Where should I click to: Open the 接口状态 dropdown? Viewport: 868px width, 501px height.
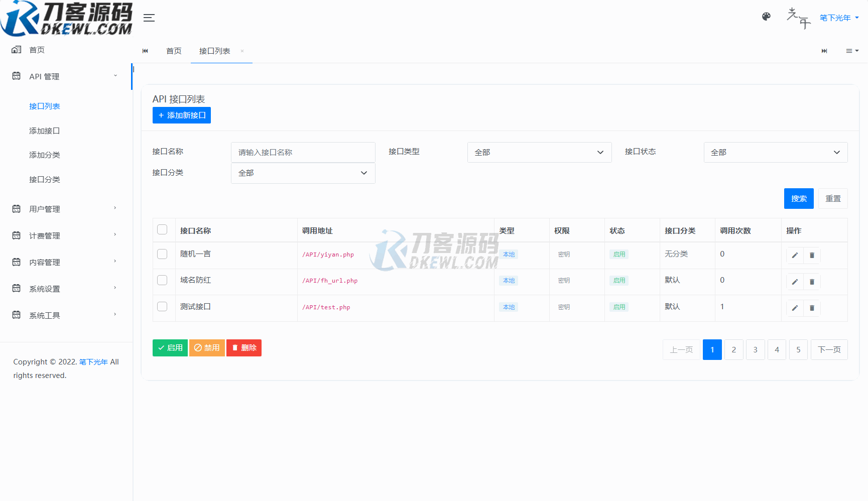[x=775, y=153]
